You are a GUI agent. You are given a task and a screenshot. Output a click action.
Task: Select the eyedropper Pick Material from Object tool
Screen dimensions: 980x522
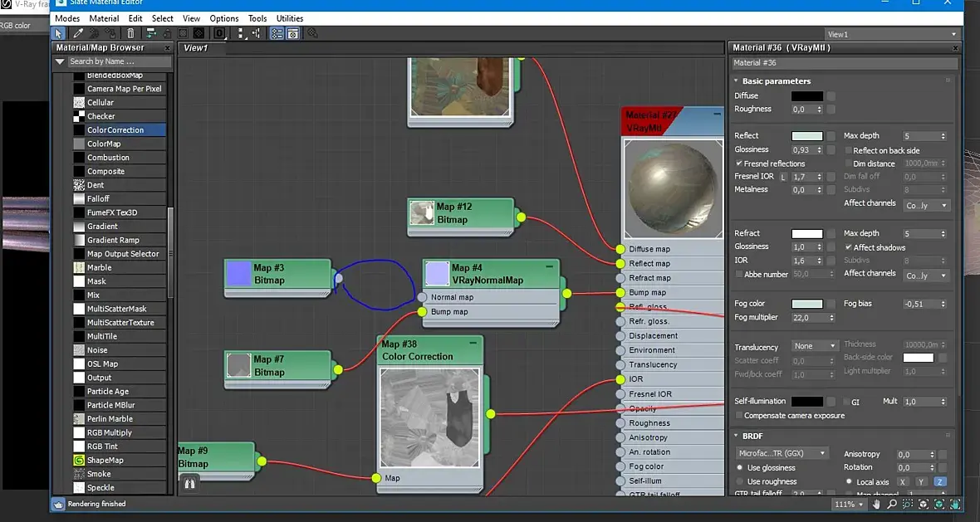tap(78, 34)
